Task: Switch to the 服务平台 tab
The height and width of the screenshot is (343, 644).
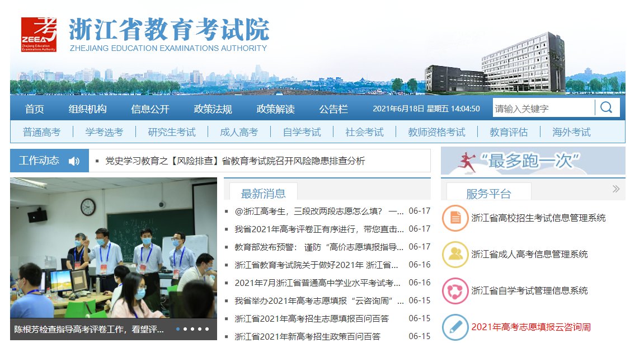Action: tap(489, 193)
